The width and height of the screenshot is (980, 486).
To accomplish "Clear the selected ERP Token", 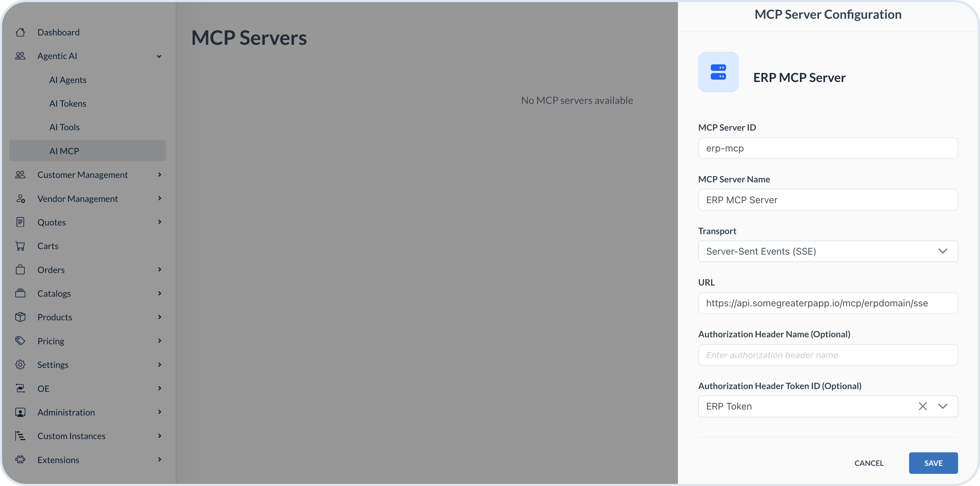I will pyautogui.click(x=923, y=406).
